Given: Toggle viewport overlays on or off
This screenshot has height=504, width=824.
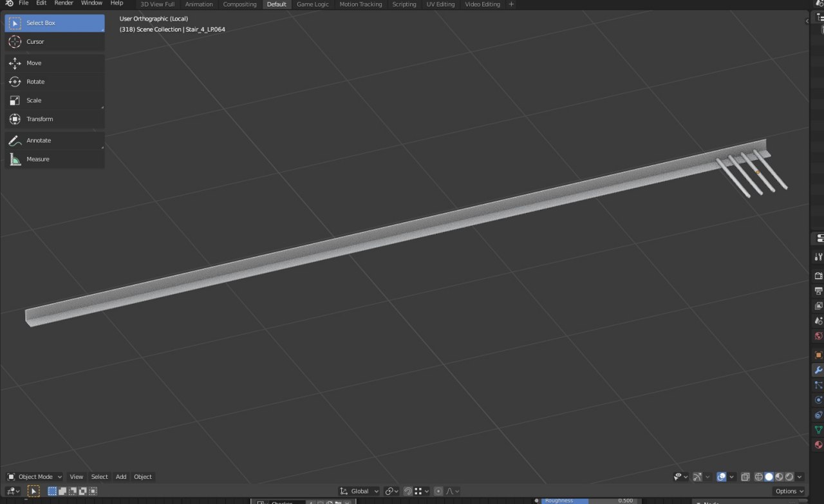Looking at the screenshot, I should [x=722, y=477].
